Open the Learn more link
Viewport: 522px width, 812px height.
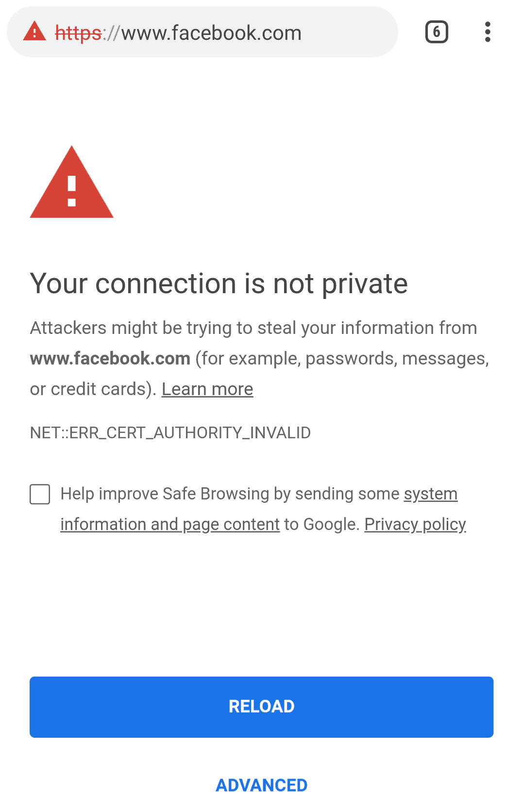[207, 389]
